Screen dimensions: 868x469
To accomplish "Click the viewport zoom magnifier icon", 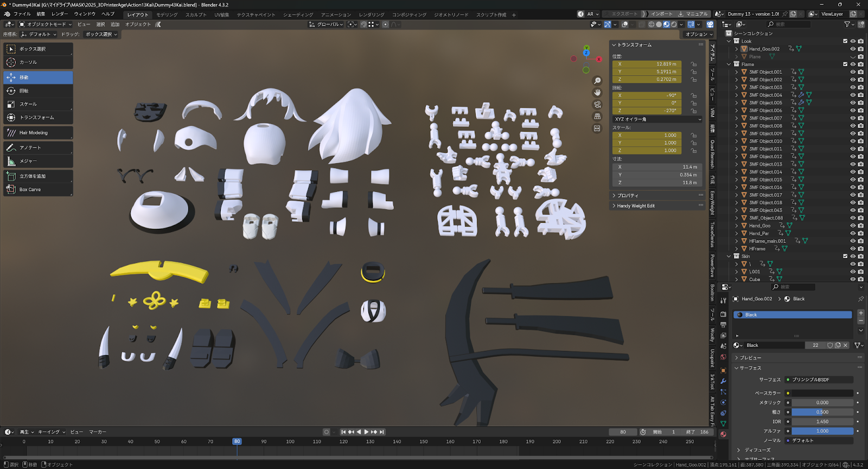I will pos(597,81).
